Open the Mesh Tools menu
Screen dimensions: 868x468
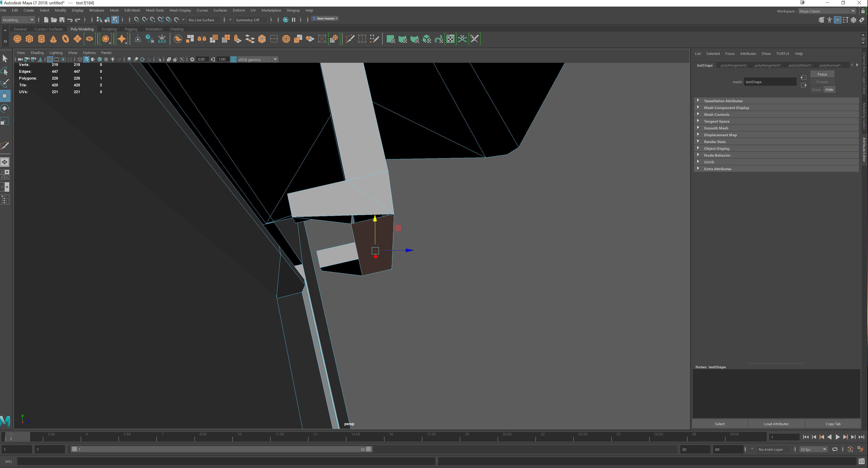155,10
